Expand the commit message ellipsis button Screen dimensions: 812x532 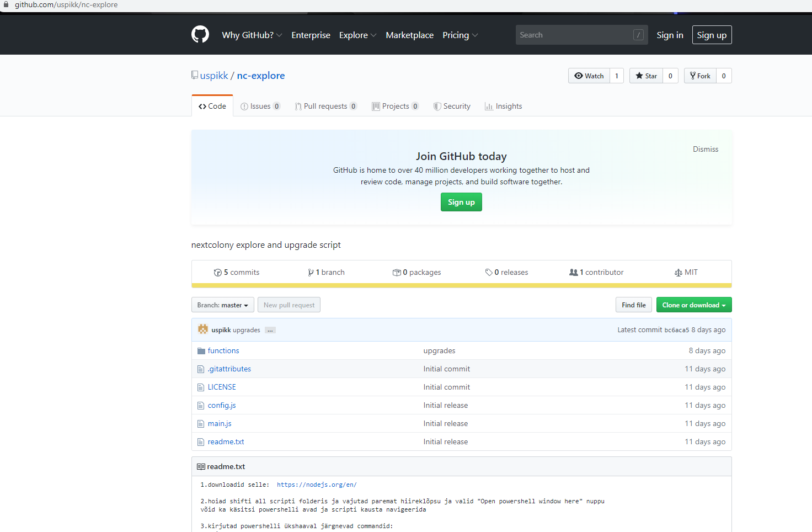click(x=270, y=330)
